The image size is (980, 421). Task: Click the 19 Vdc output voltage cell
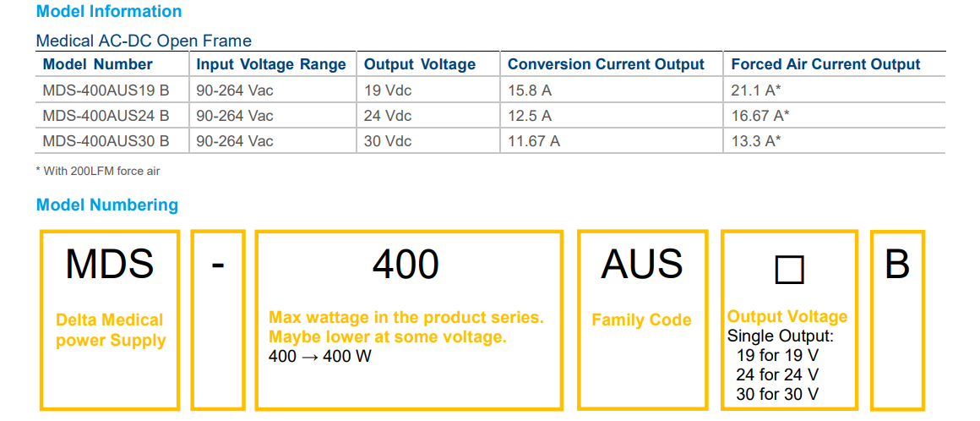coord(388,90)
